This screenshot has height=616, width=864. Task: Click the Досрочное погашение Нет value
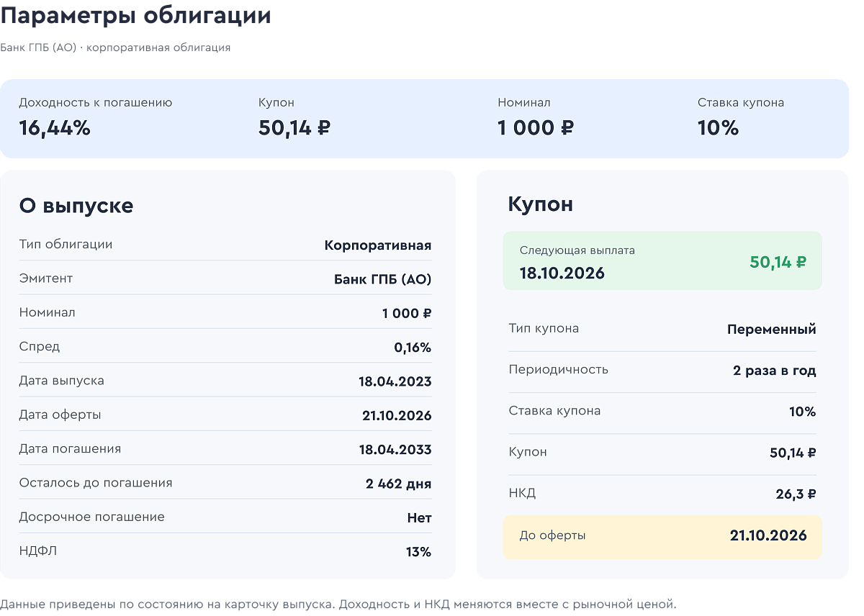click(420, 518)
